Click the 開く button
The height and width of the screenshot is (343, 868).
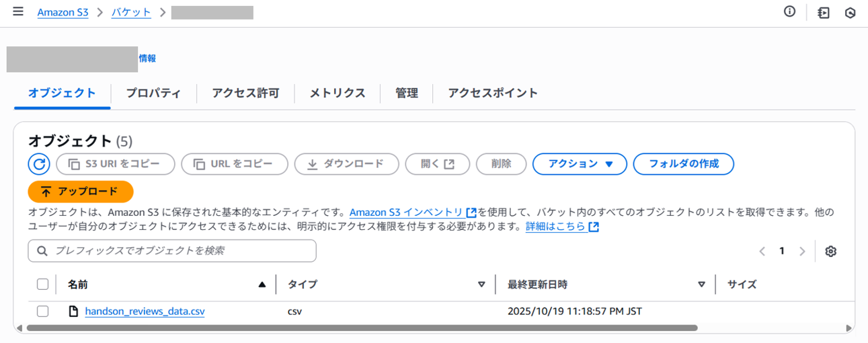438,163
